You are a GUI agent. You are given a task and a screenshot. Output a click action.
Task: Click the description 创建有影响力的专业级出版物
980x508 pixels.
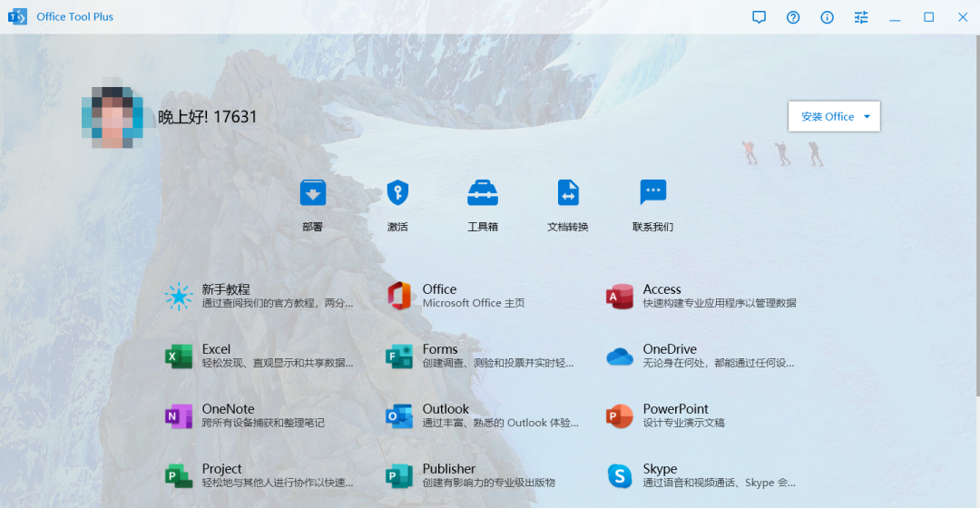489,483
